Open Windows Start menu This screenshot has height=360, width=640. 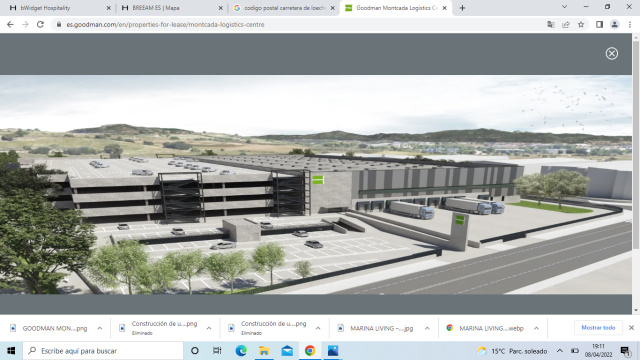click(11, 351)
